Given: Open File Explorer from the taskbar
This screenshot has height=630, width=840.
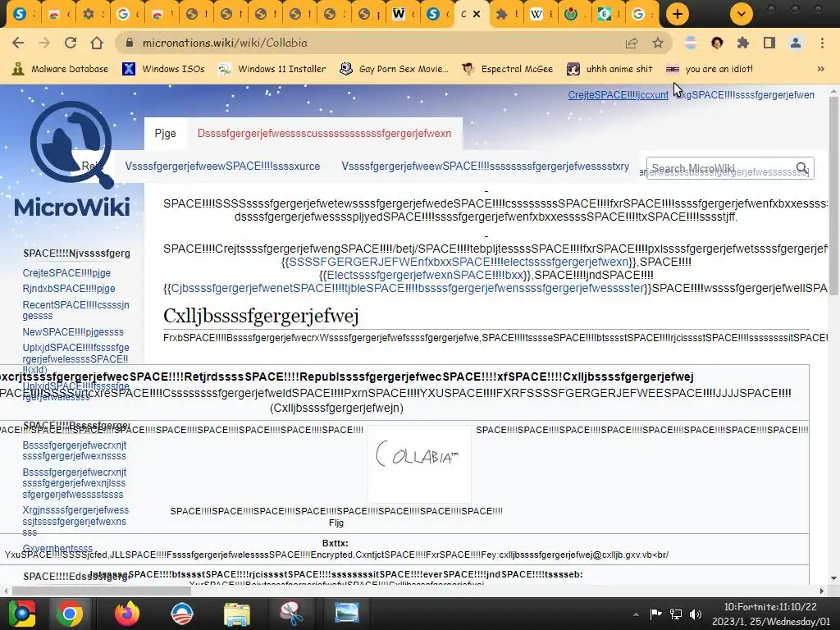Looking at the screenshot, I should tap(237, 614).
